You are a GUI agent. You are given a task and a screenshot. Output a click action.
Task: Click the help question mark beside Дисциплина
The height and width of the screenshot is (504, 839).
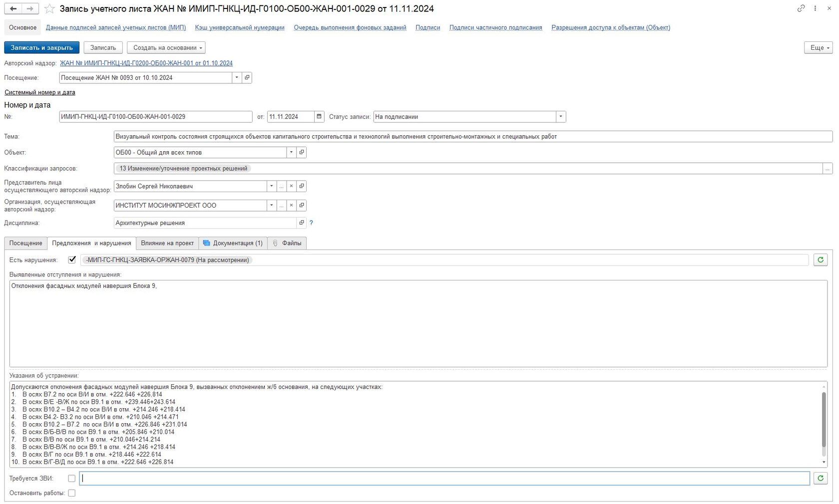pyautogui.click(x=311, y=223)
